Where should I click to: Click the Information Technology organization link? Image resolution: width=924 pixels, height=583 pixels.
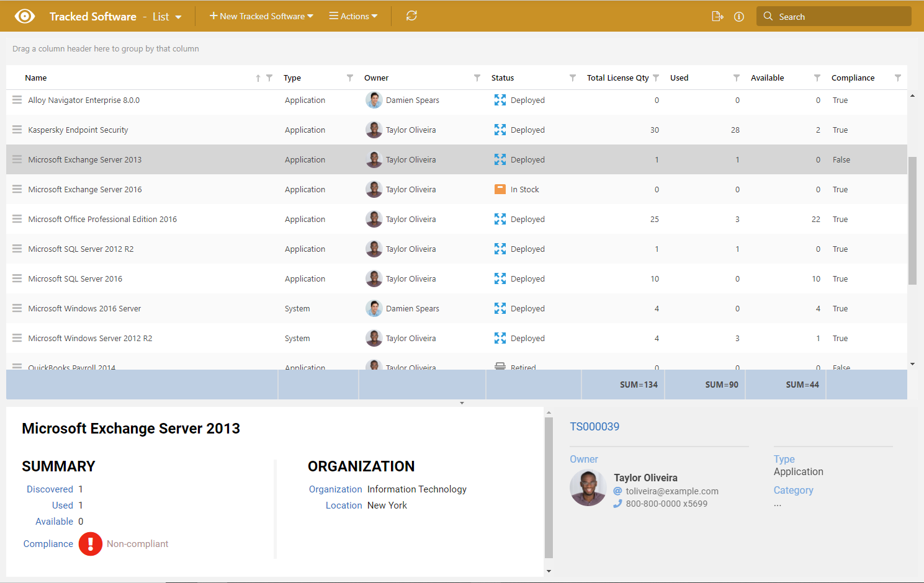[x=416, y=489]
